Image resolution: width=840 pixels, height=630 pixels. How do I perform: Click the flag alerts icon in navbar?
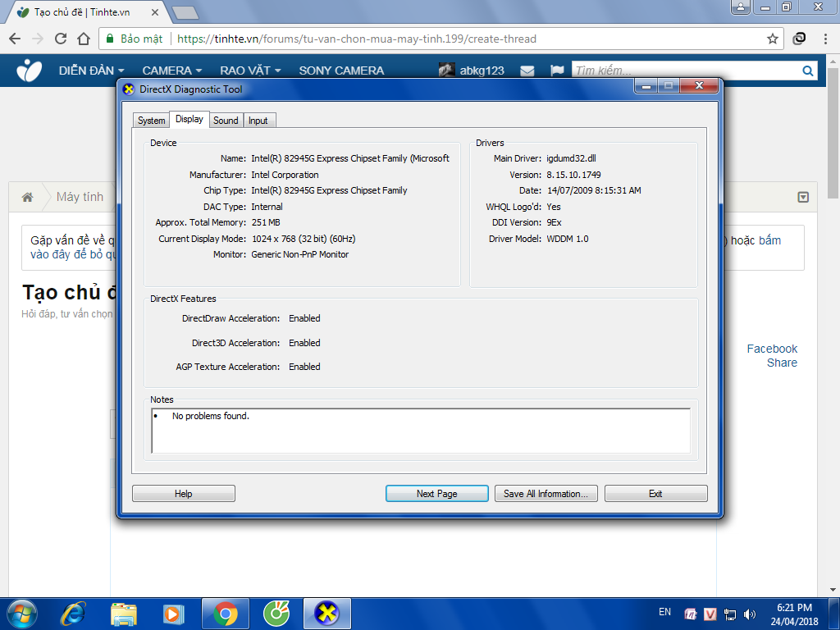tap(557, 71)
